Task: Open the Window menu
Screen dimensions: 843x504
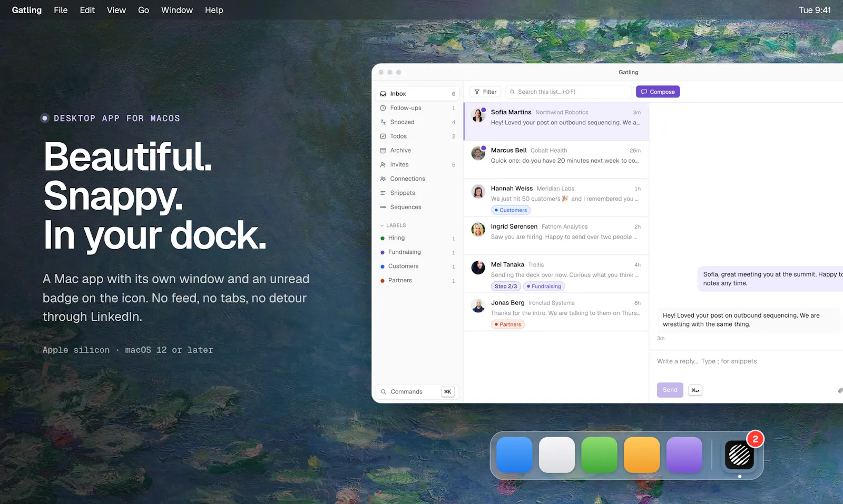Action: 177,10
